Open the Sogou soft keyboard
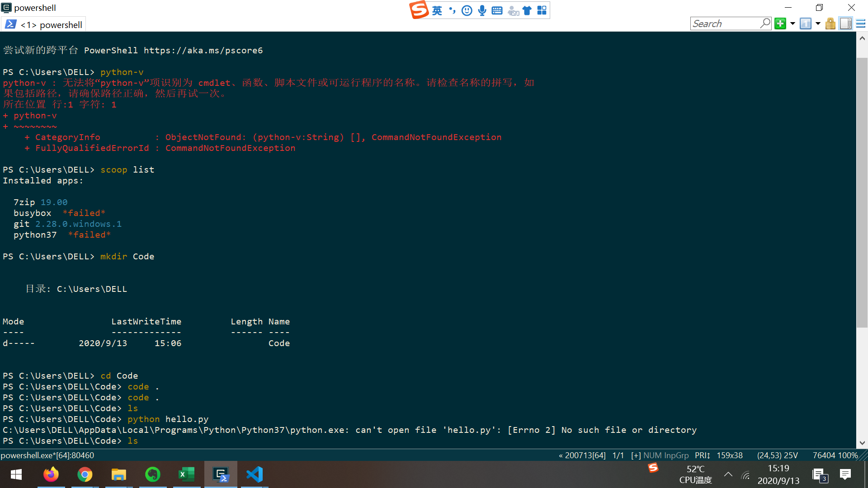Viewport: 868px width, 488px height. 497,10
